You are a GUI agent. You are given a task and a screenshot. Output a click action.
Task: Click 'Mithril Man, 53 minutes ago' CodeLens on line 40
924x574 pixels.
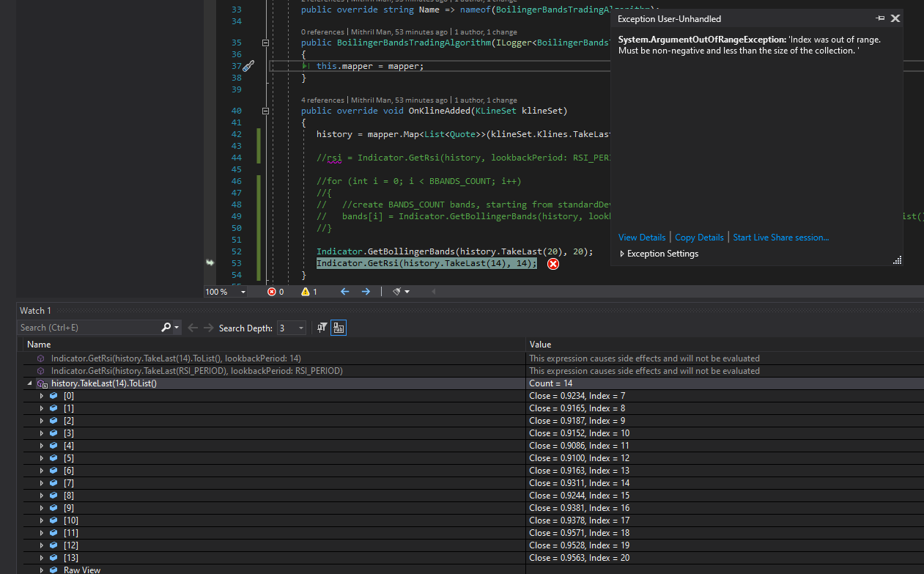399,100
